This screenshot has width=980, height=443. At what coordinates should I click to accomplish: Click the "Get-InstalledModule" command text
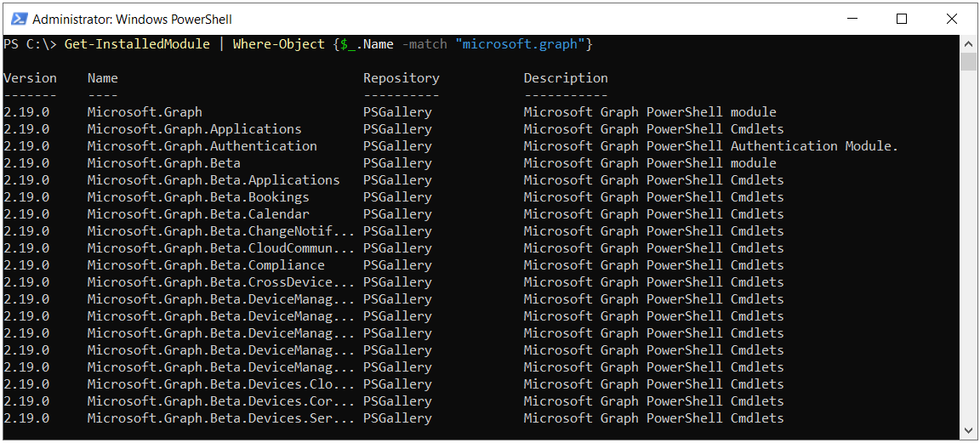[137, 44]
